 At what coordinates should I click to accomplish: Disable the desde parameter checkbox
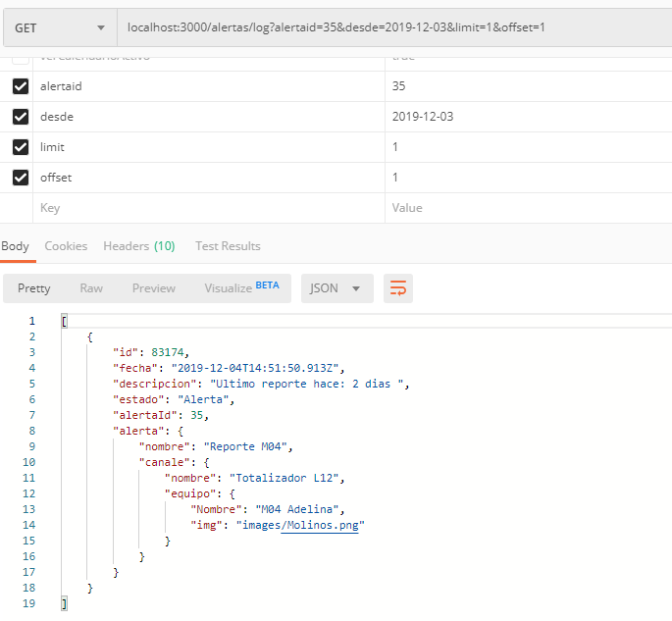pyautogui.click(x=21, y=117)
